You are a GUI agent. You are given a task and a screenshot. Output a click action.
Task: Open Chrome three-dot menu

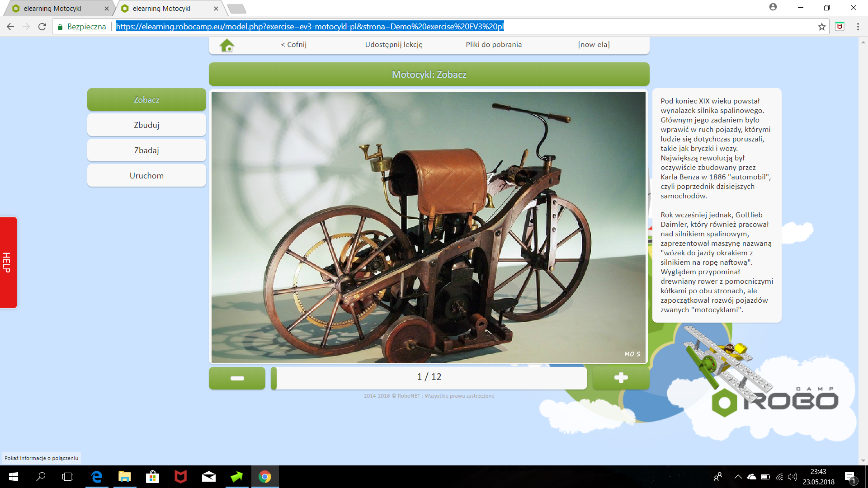click(858, 27)
